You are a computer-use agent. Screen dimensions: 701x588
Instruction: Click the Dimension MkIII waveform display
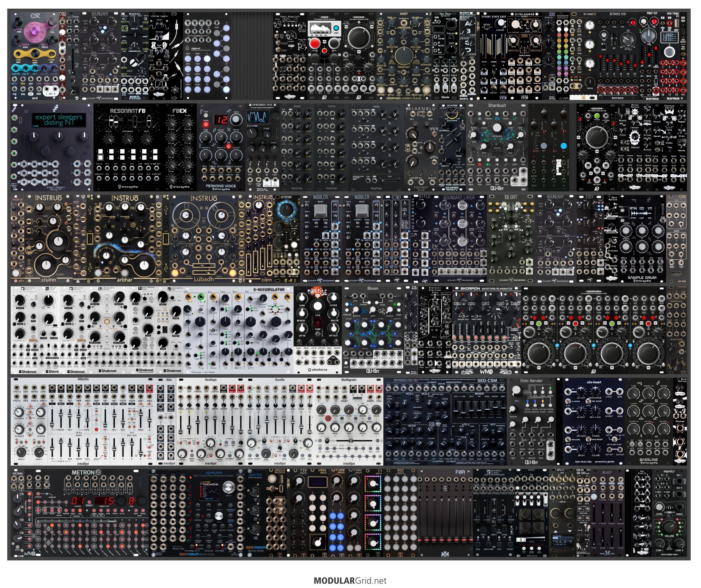(x=257, y=117)
